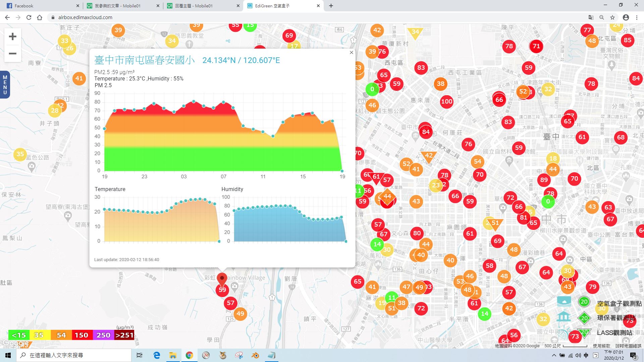The width and height of the screenshot is (644, 362).
Task: Go to browser home page
Action: (x=40, y=17)
